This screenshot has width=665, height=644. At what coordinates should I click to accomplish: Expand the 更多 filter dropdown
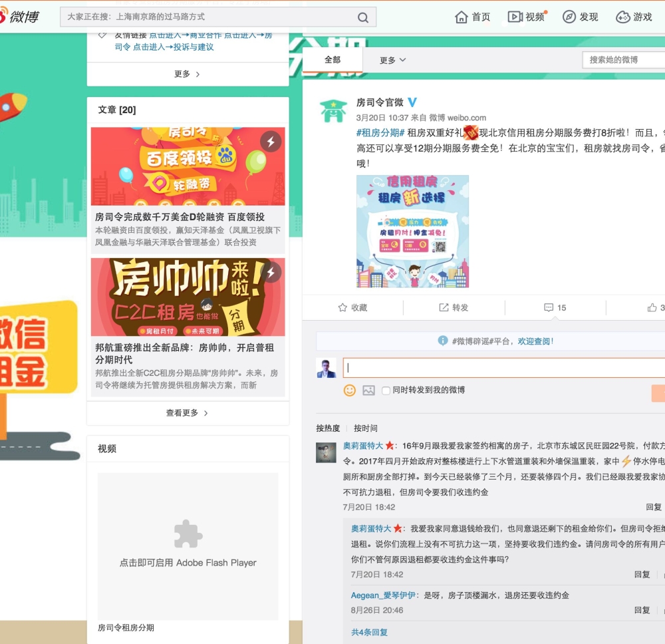393,60
